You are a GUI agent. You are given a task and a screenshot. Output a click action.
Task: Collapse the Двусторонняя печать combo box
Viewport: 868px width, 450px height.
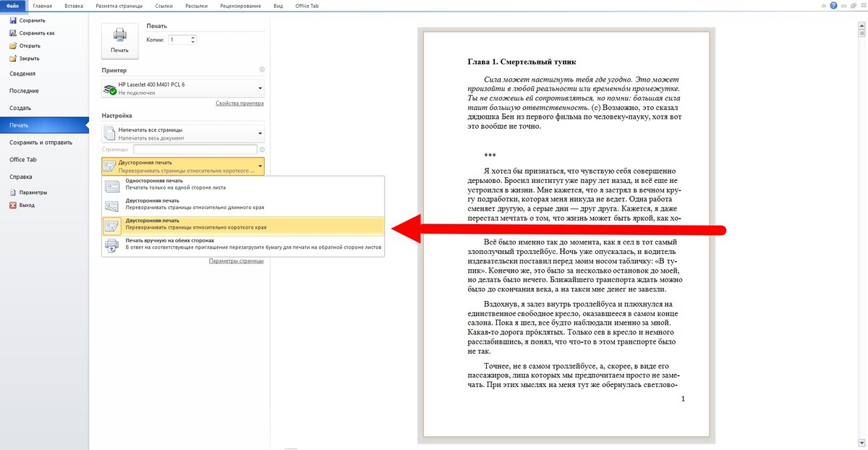coord(183,166)
